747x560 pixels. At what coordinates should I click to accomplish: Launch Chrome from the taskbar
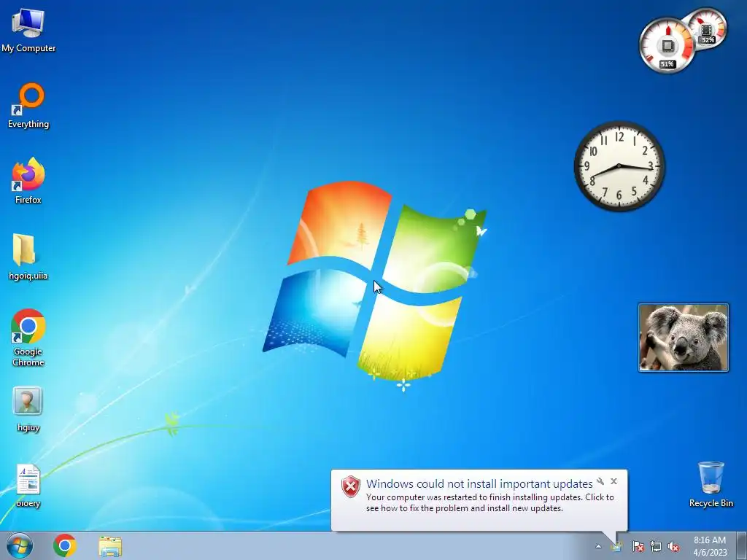[x=65, y=545]
